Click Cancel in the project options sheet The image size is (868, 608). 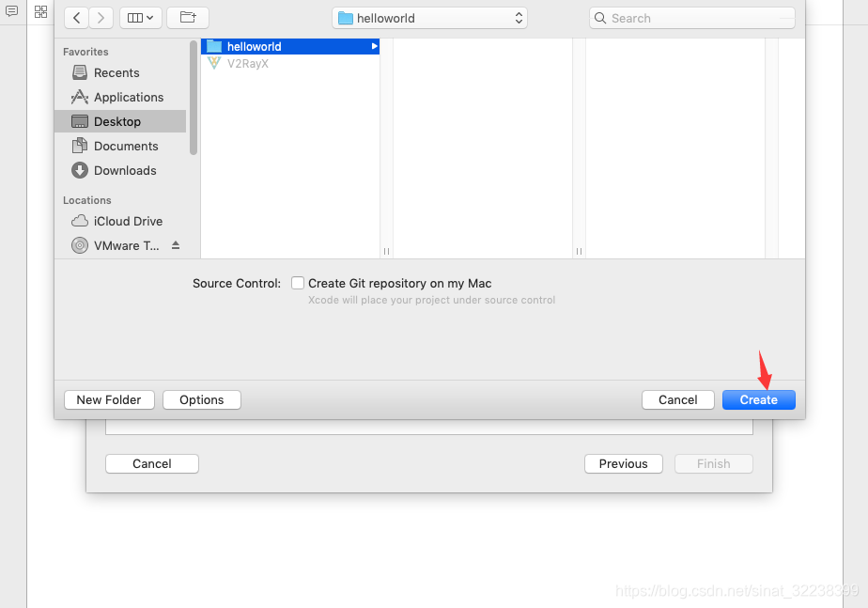click(151, 464)
